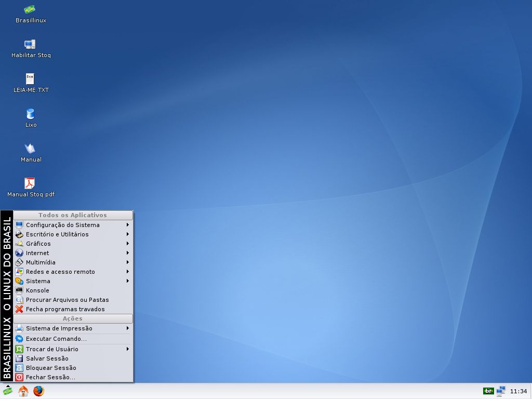Screen dimensions: 532x399
Task: Select Salvar Sessão
Action: pyautogui.click(x=73, y=358)
